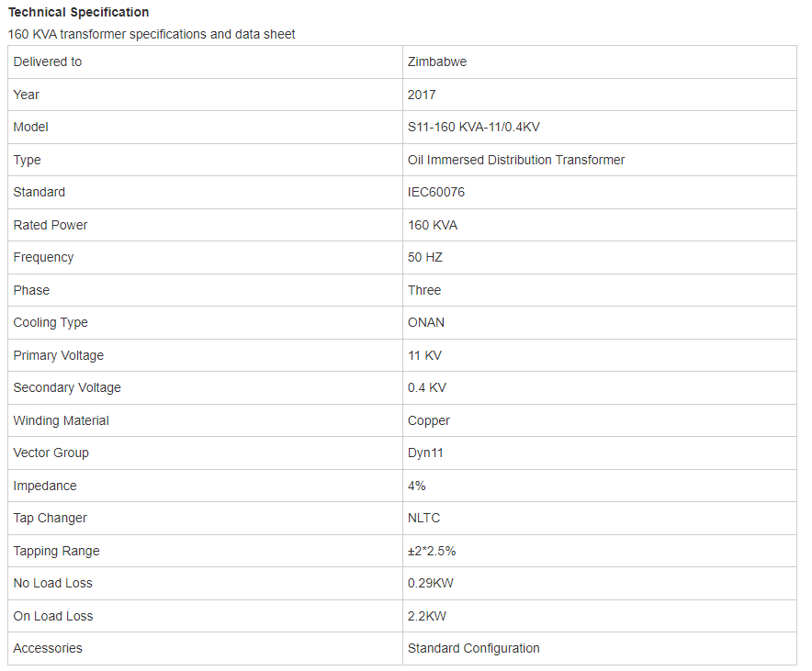Image resolution: width=812 pixels, height=671 pixels.
Task: Click the Dyn11 vector group value
Action: (x=425, y=453)
